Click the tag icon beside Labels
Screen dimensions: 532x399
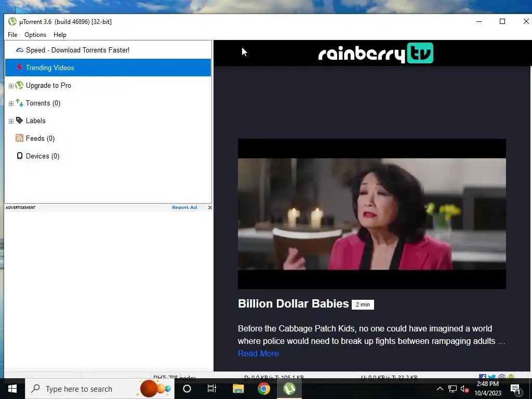pos(19,121)
